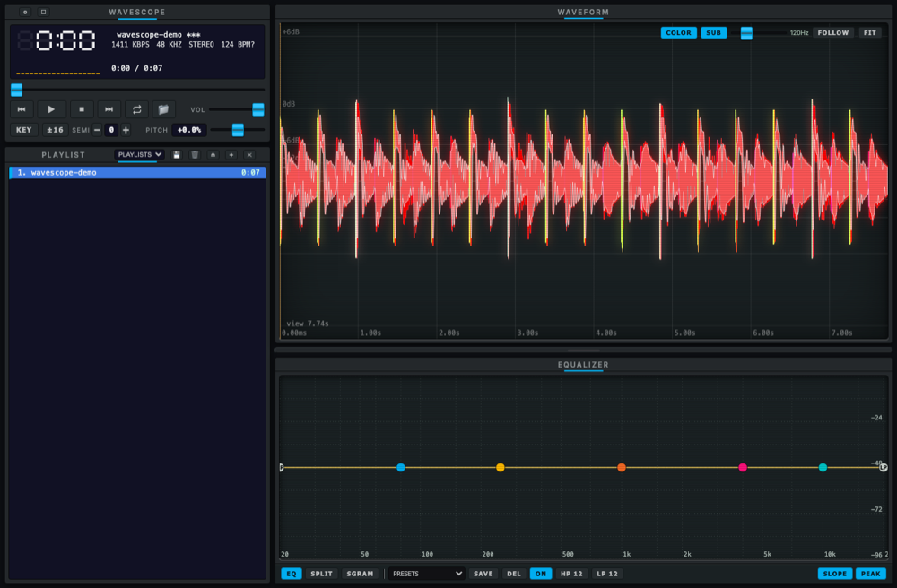Select the wavescope-demo playlist entry

137,173
